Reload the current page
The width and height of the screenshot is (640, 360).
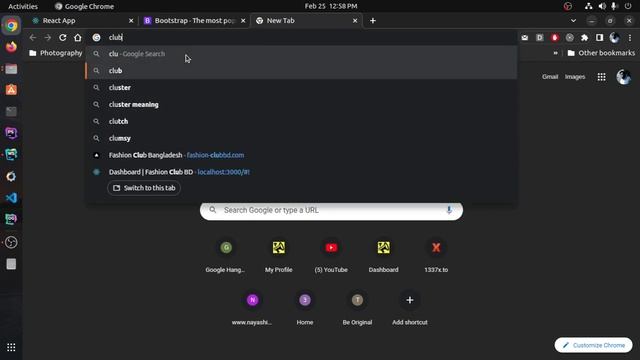62,38
